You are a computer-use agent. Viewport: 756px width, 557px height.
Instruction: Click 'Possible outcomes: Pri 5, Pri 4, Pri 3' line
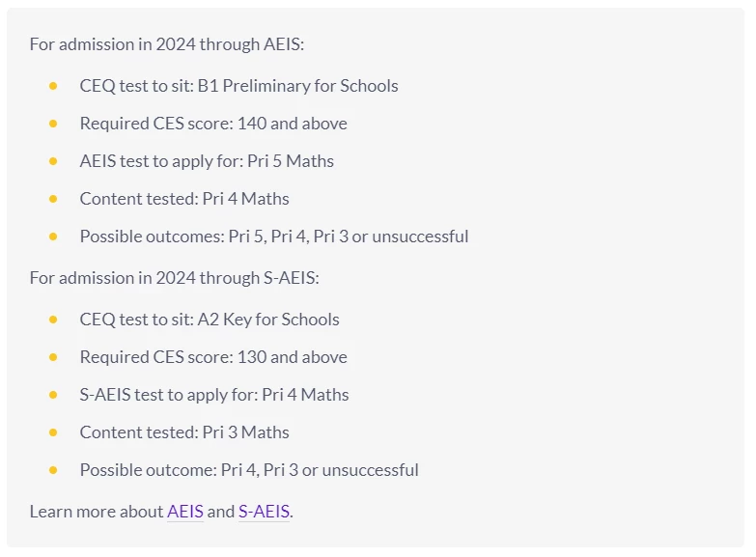[274, 237]
